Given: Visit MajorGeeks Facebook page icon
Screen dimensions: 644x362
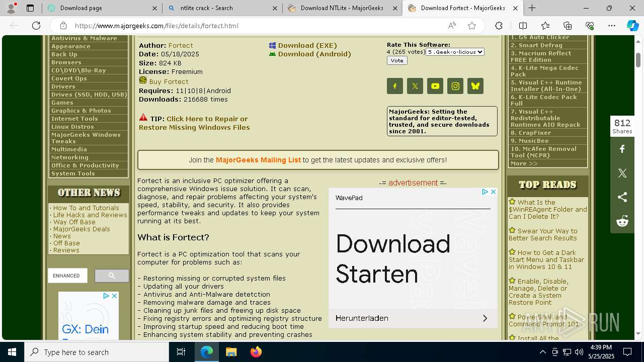Looking at the screenshot, I should [395, 86].
